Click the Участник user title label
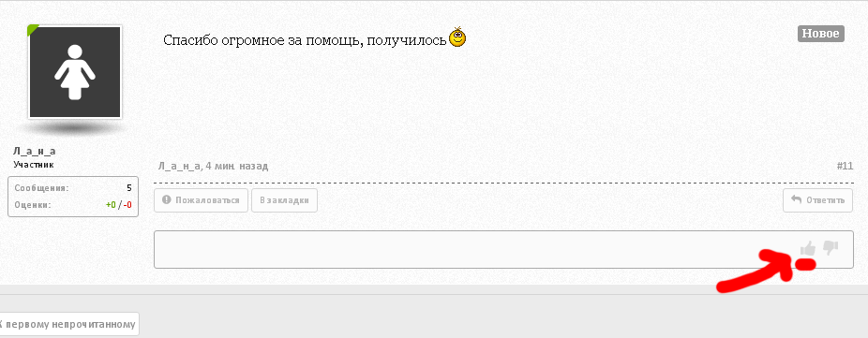 [34, 165]
